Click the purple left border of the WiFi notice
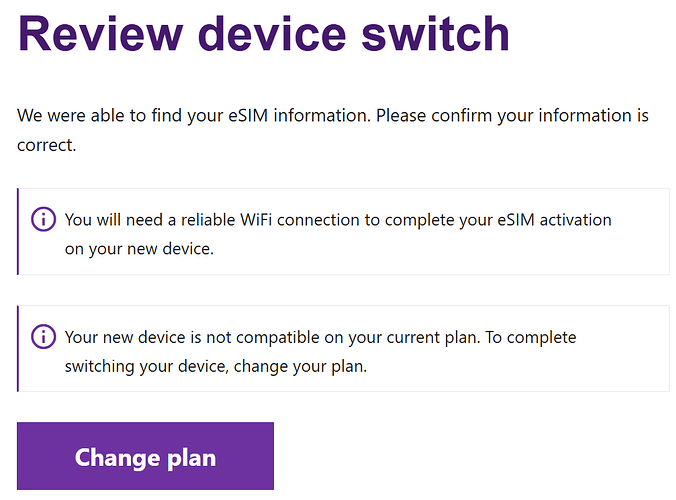 coord(18,231)
